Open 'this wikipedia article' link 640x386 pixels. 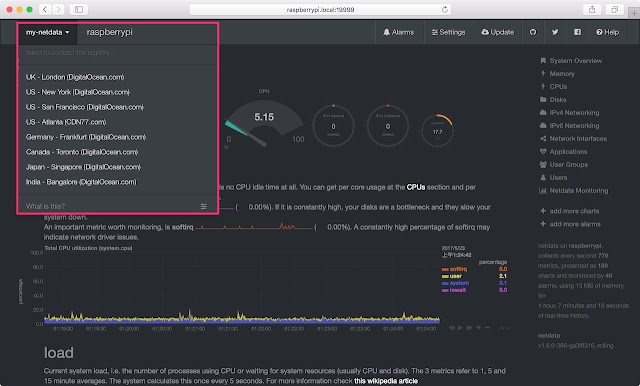click(386, 381)
